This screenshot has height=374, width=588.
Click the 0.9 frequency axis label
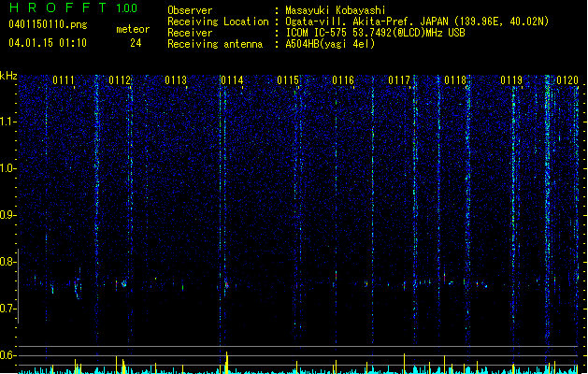coord(7,215)
